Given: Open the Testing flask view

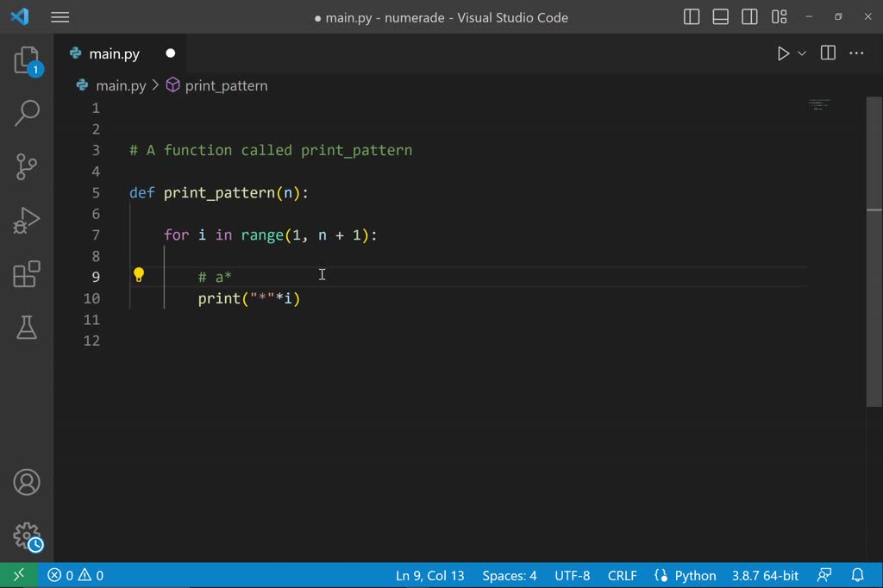Looking at the screenshot, I should pyautogui.click(x=27, y=328).
